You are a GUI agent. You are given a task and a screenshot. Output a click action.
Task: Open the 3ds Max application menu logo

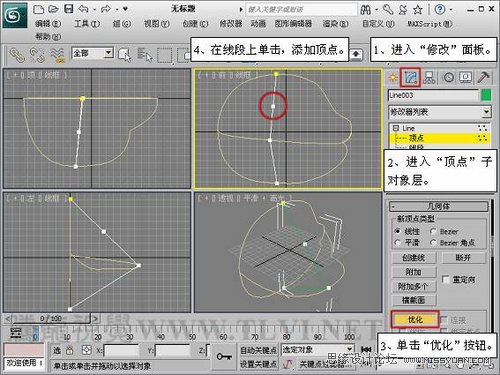pyautogui.click(x=14, y=15)
